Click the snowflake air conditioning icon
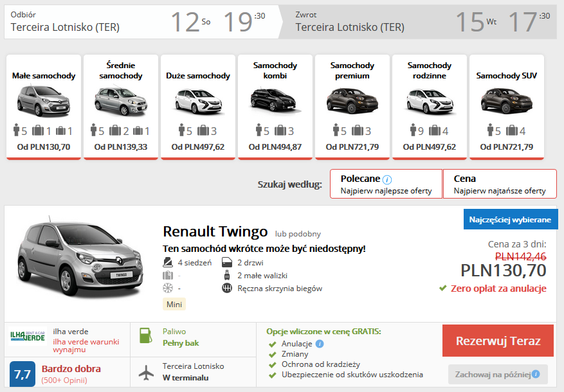 (x=168, y=288)
